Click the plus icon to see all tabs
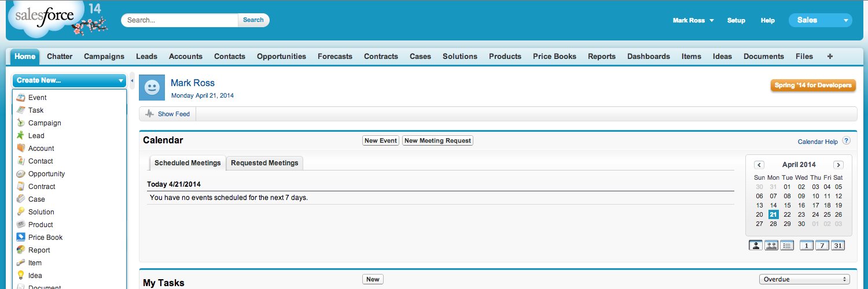Viewport: 868px width, 289px height. click(830, 57)
